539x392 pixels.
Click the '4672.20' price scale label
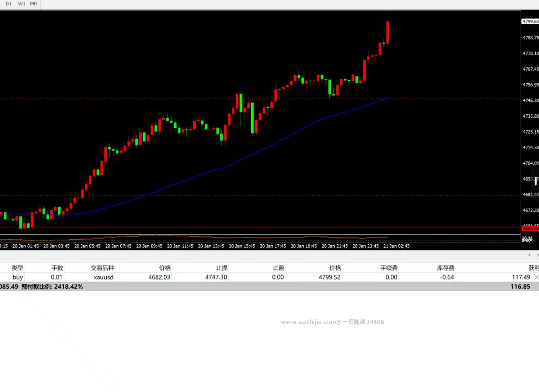point(530,210)
